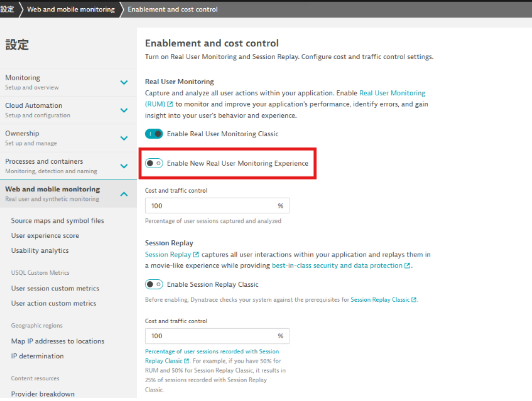The width and height of the screenshot is (532, 401).
Task: Expand the Monitoring settings section
Action: click(x=124, y=82)
